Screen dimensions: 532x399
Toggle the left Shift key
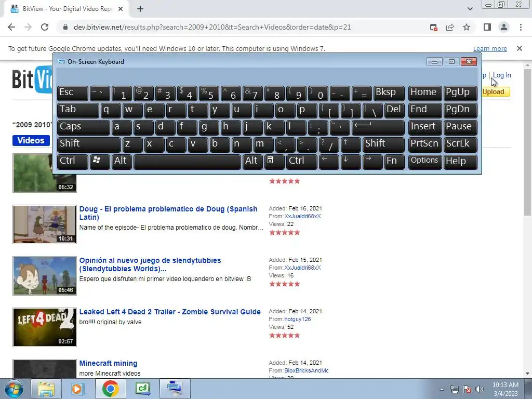[89, 144]
